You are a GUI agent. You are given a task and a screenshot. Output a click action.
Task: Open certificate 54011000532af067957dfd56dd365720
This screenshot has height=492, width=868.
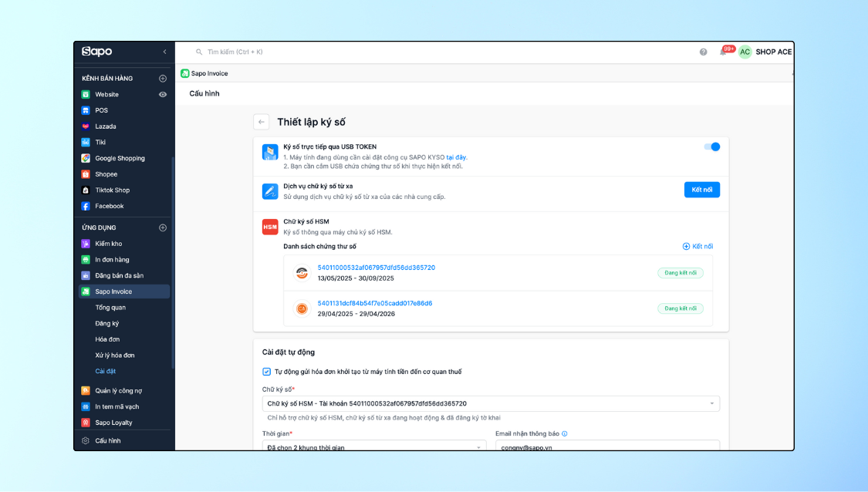(x=376, y=268)
